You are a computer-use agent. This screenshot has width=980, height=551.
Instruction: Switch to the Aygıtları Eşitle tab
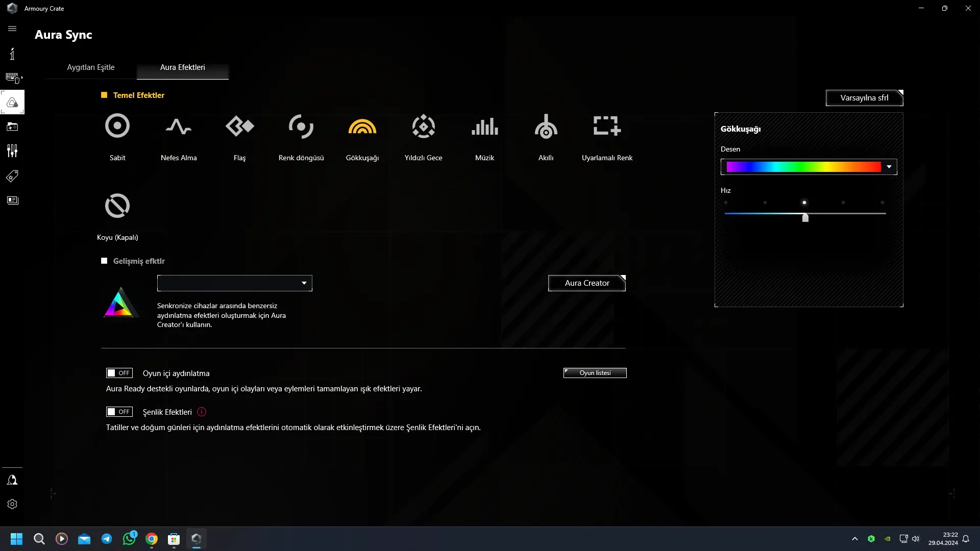(91, 67)
